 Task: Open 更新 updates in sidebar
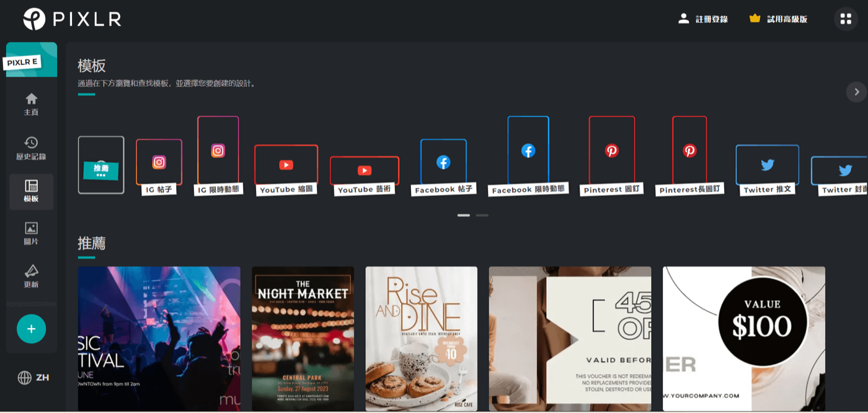(x=31, y=277)
